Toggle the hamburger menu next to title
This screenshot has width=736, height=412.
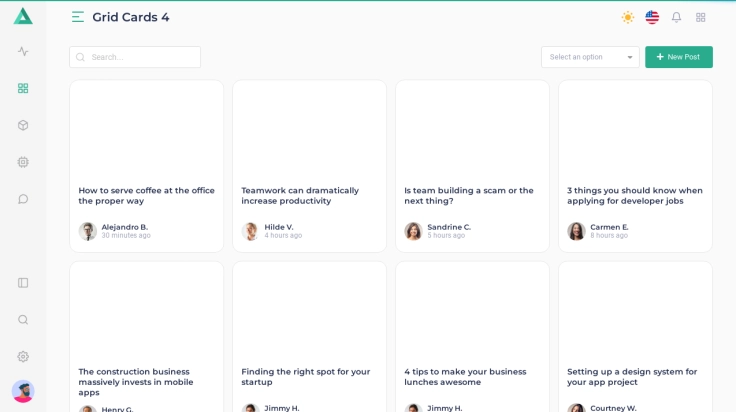pos(78,17)
